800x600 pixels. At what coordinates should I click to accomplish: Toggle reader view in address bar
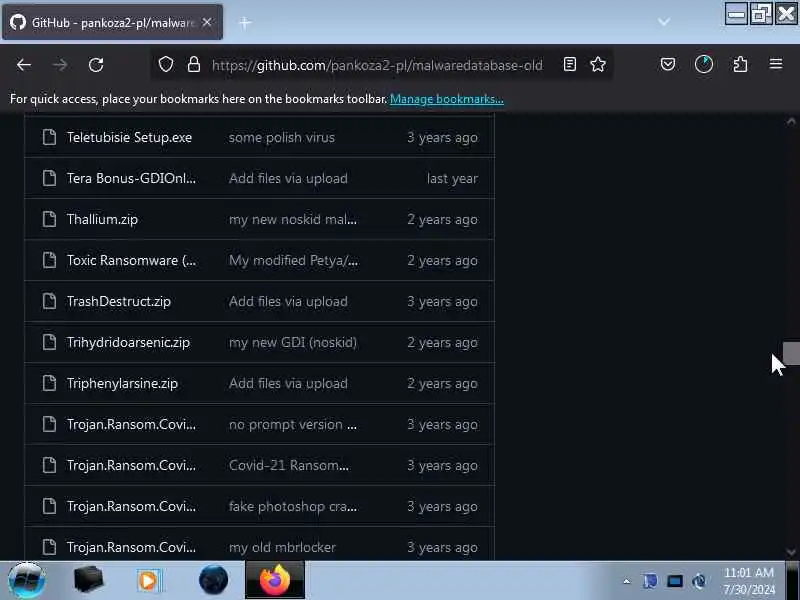pyautogui.click(x=570, y=64)
